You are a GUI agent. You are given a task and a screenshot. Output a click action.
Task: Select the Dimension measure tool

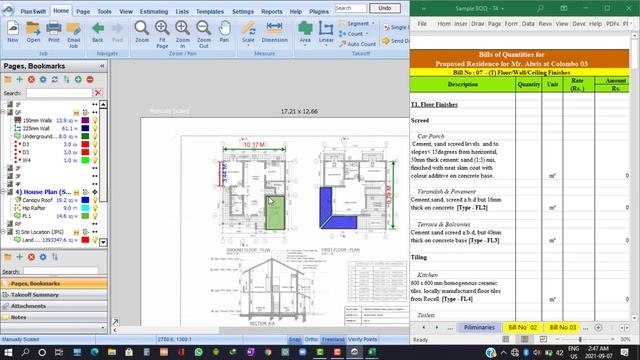click(x=274, y=31)
